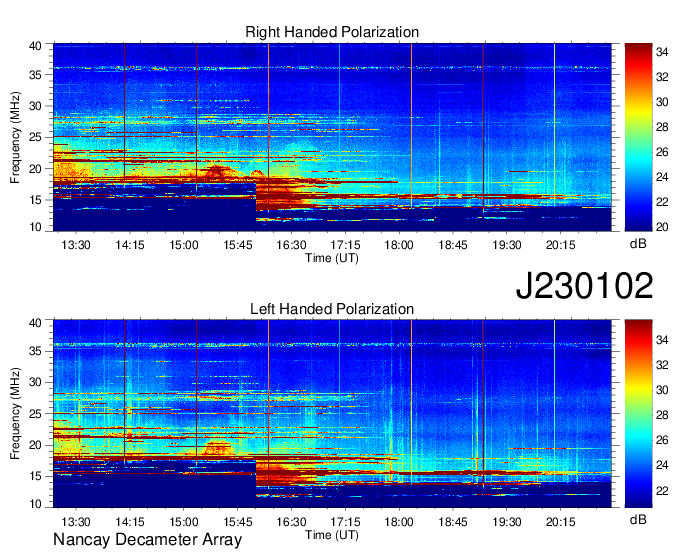
Task: Click the 34 dB tick on Left Handed color bar
Action: pos(662,340)
